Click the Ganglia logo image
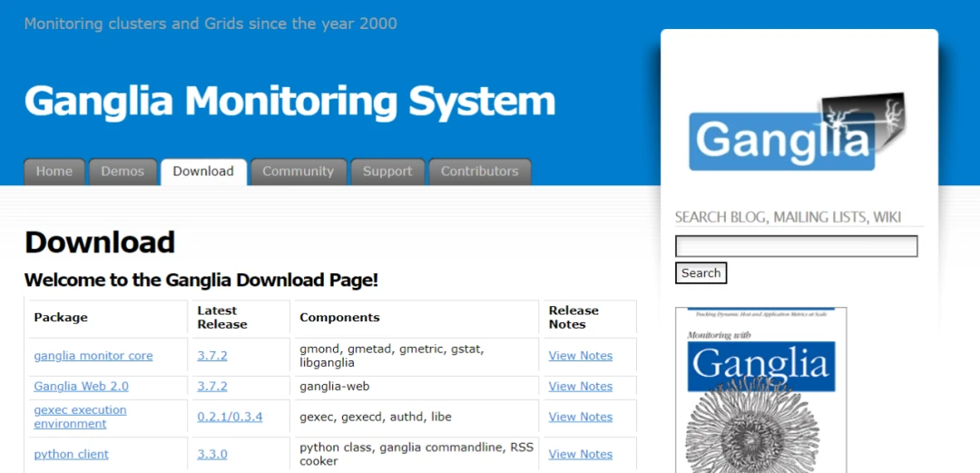This screenshot has height=473, width=980. click(797, 132)
